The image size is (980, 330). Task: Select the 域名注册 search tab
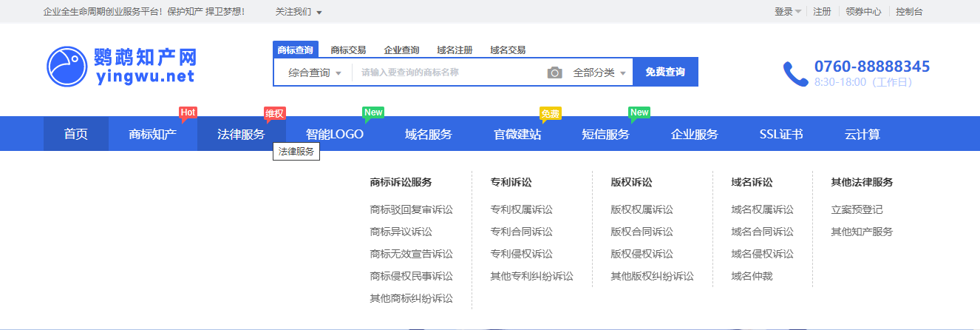(455, 50)
